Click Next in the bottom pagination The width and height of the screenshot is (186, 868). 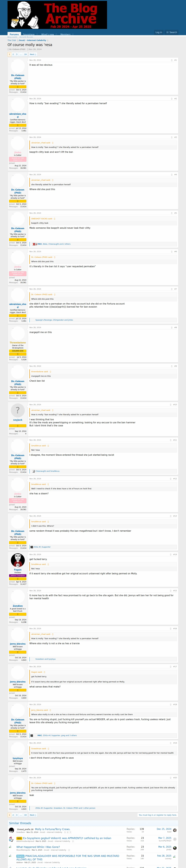point(33,815)
